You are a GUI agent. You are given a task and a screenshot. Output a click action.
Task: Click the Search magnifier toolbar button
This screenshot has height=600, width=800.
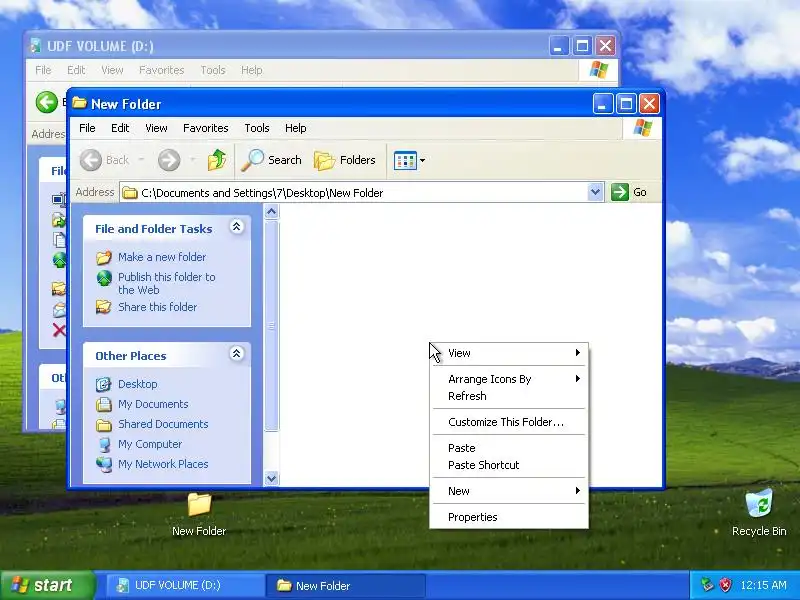point(271,160)
